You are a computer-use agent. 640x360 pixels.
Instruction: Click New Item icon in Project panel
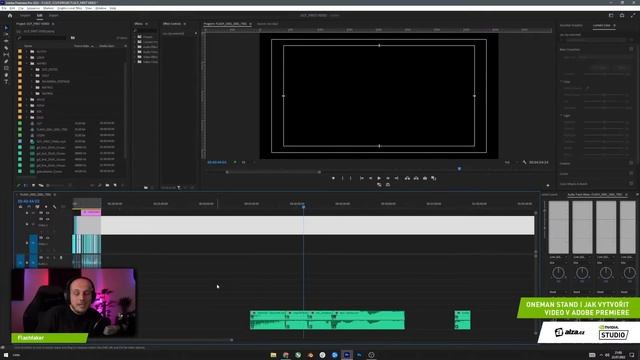(x=115, y=186)
